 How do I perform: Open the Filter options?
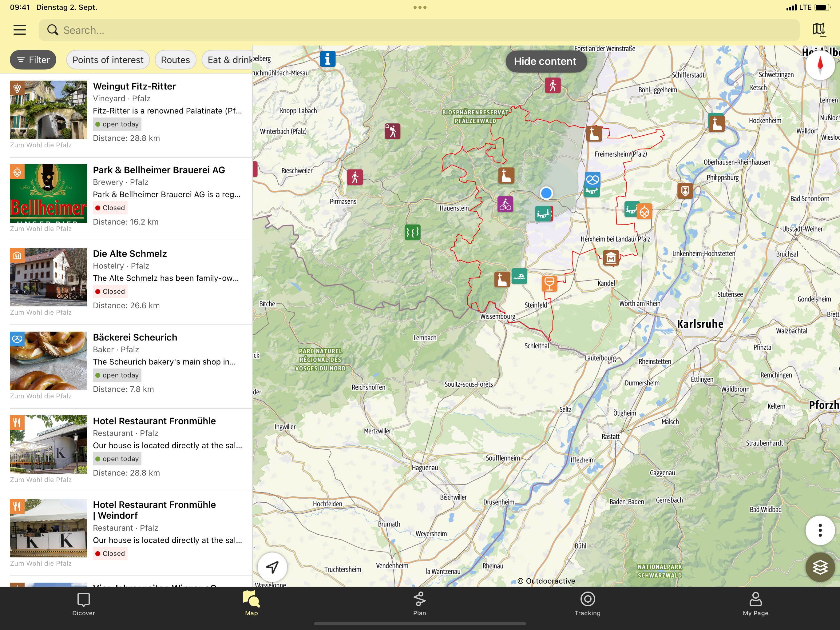click(x=33, y=60)
